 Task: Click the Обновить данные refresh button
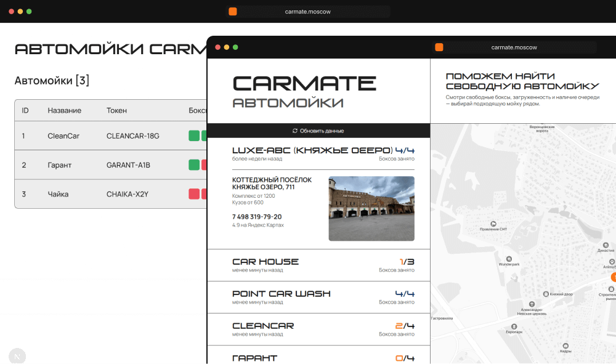coord(318,131)
